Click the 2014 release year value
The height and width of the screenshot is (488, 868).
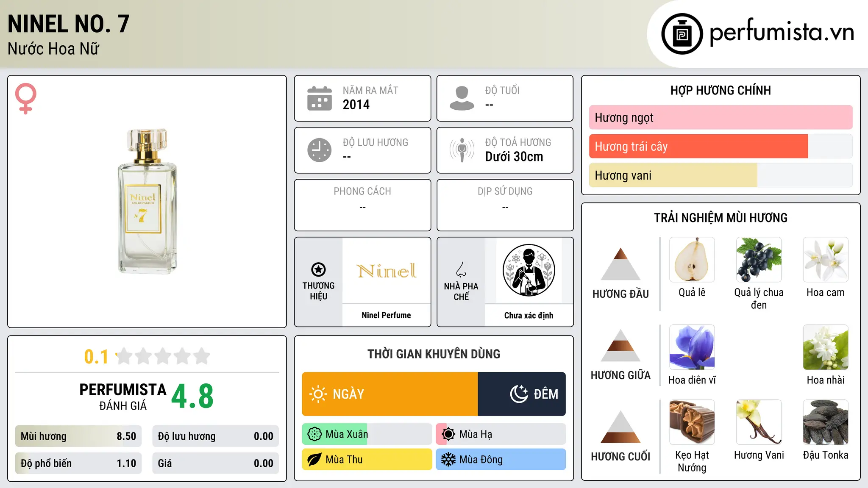[x=356, y=105]
